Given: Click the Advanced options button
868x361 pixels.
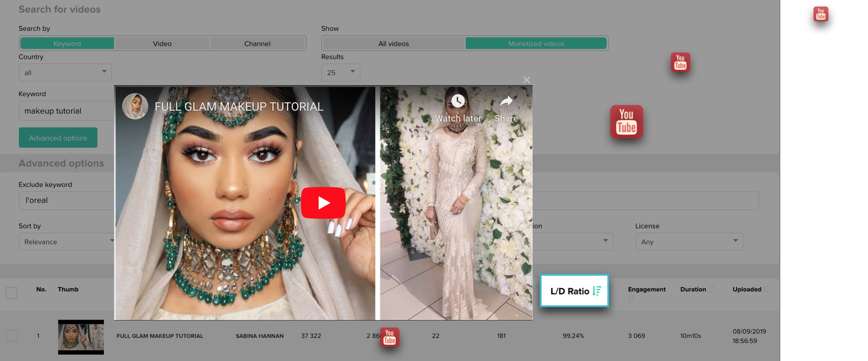Looking at the screenshot, I should [x=58, y=137].
